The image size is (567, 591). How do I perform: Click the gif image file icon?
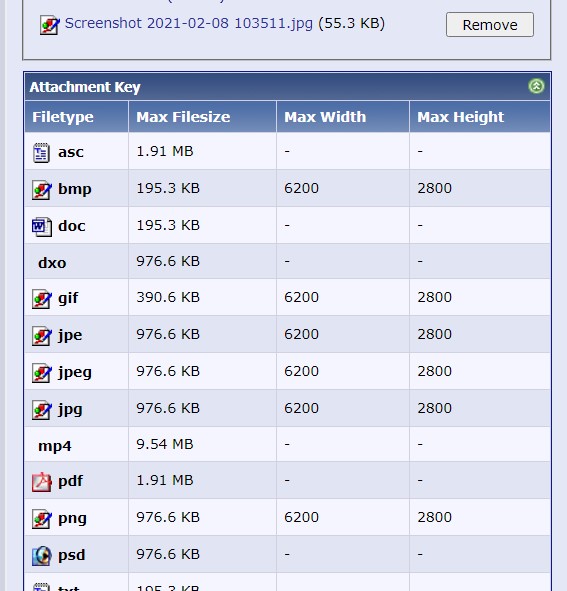tap(41, 299)
